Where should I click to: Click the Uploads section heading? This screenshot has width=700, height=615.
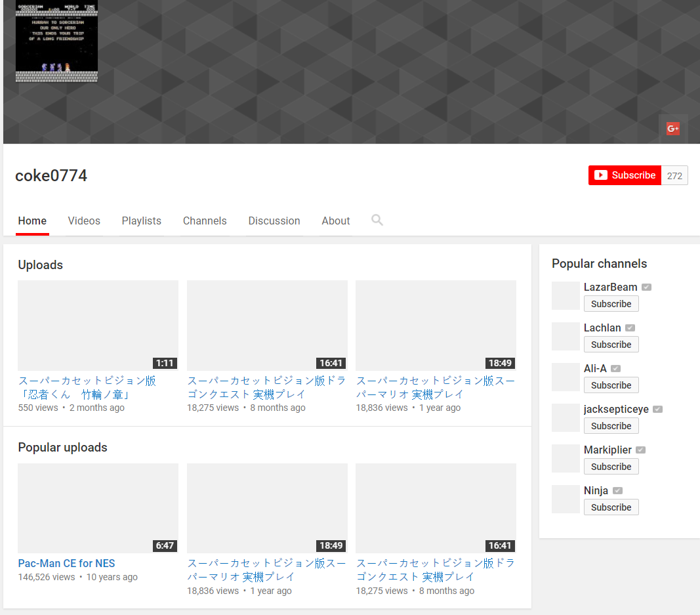click(x=41, y=265)
